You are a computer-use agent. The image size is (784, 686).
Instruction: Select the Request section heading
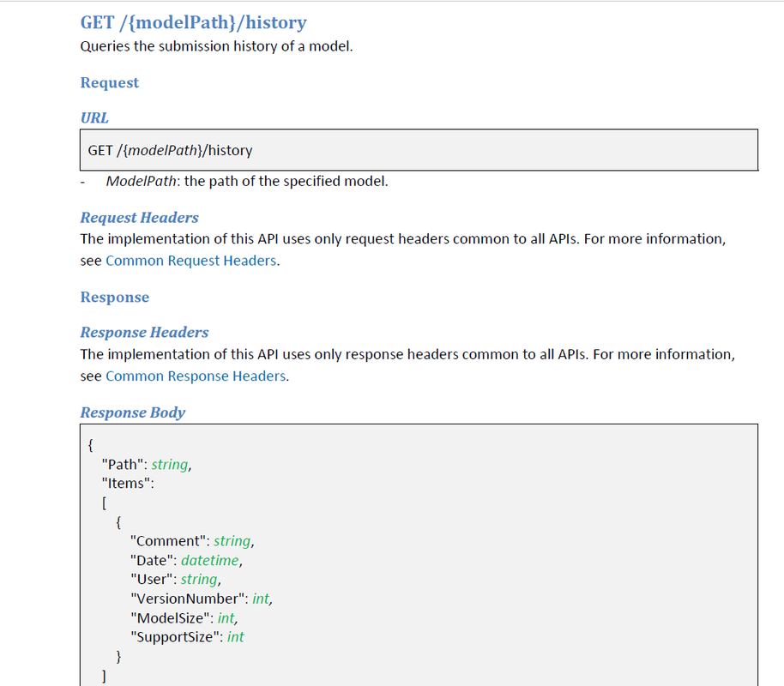coord(110,82)
